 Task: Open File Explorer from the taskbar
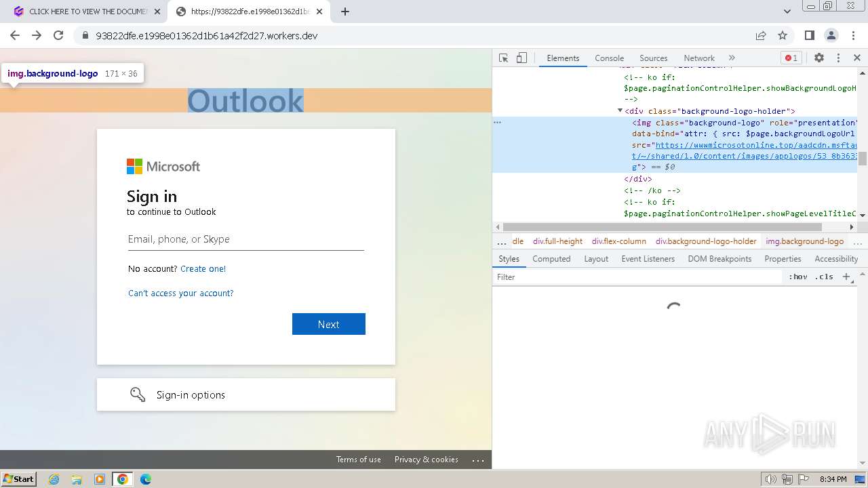point(77,479)
